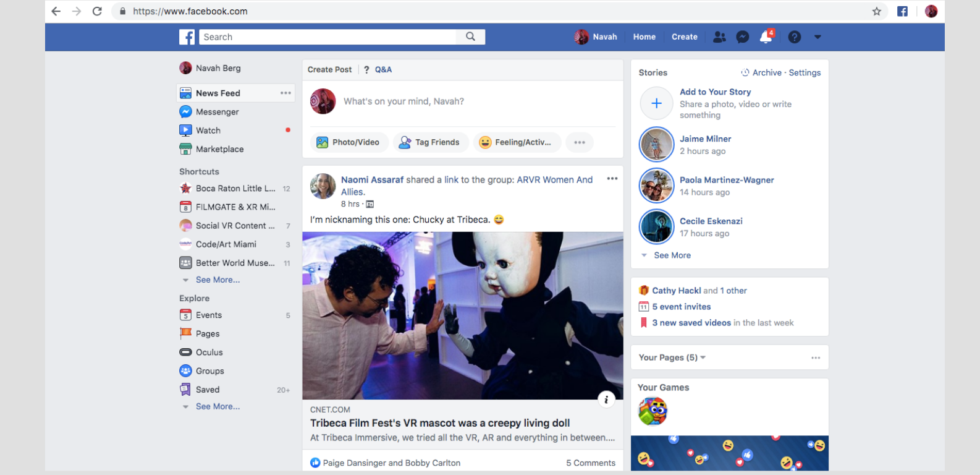This screenshot has height=475, width=980.
Task: Select Q&A tab in composer
Action: tap(378, 70)
